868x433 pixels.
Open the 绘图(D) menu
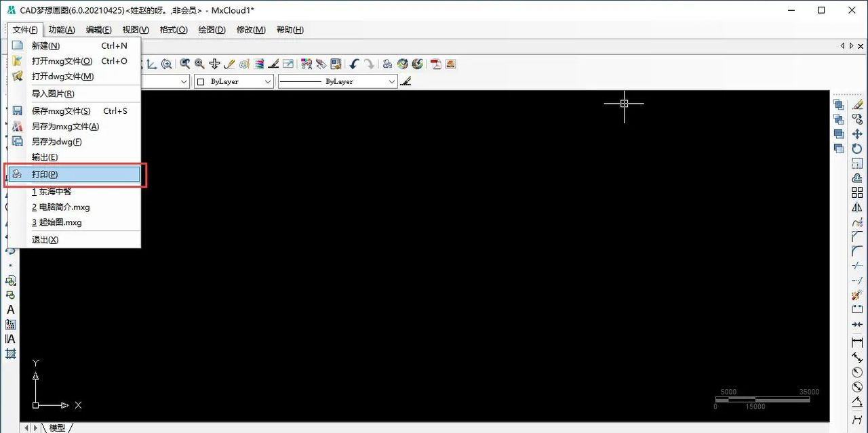point(212,30)
